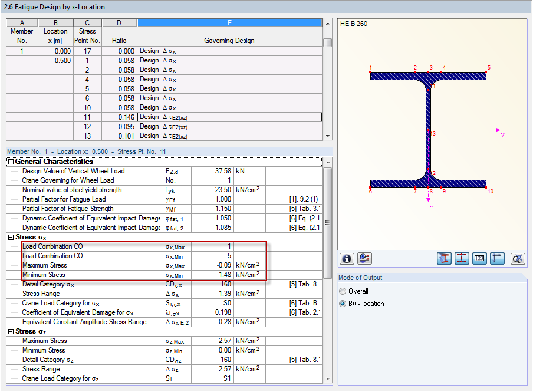
Task: Click stress range Δσx value 1.39
Action: [x=212, y=294]
